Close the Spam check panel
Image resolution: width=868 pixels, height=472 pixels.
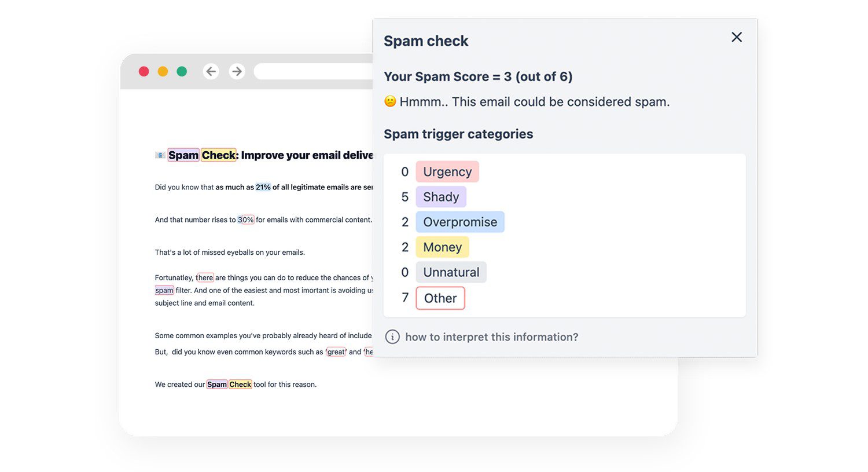736,36
